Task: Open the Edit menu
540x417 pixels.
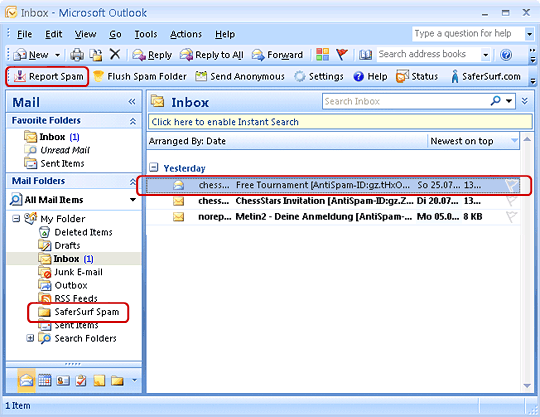Action: coord(54,34)
